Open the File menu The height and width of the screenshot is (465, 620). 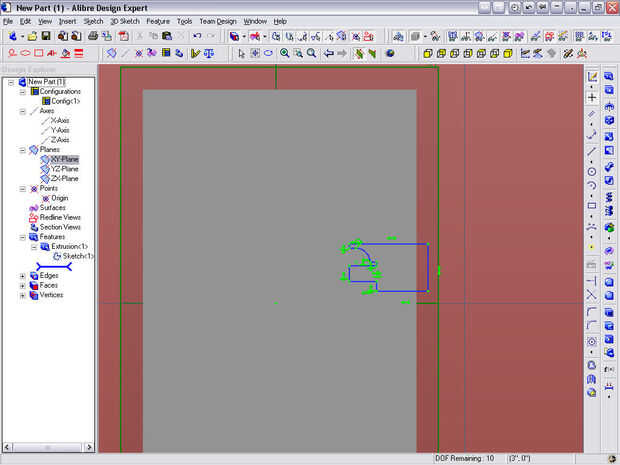pyautogui.click(x=8, y=21)
